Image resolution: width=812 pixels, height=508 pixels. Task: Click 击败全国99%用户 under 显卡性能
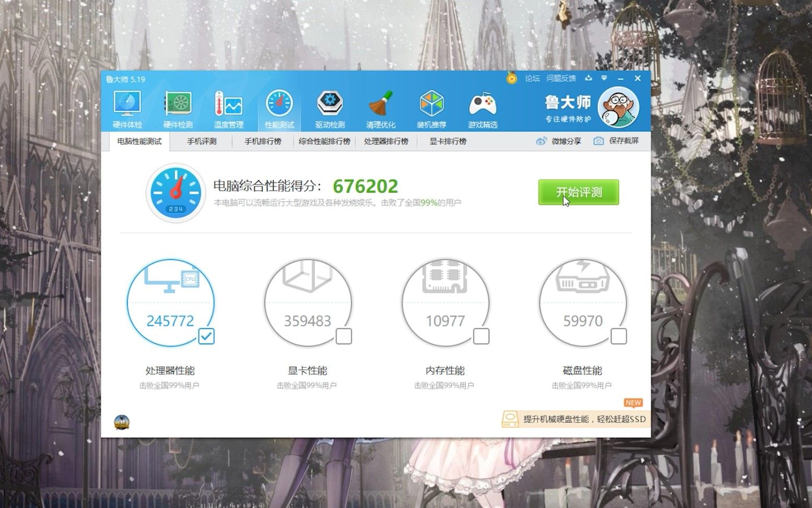[307, 386]
